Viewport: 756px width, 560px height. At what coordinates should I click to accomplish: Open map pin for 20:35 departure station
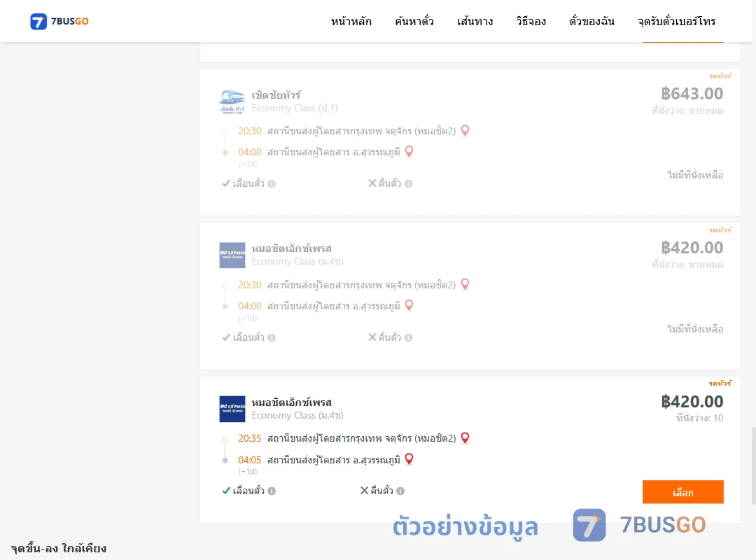pyautogui.click(x=465, y=437)
